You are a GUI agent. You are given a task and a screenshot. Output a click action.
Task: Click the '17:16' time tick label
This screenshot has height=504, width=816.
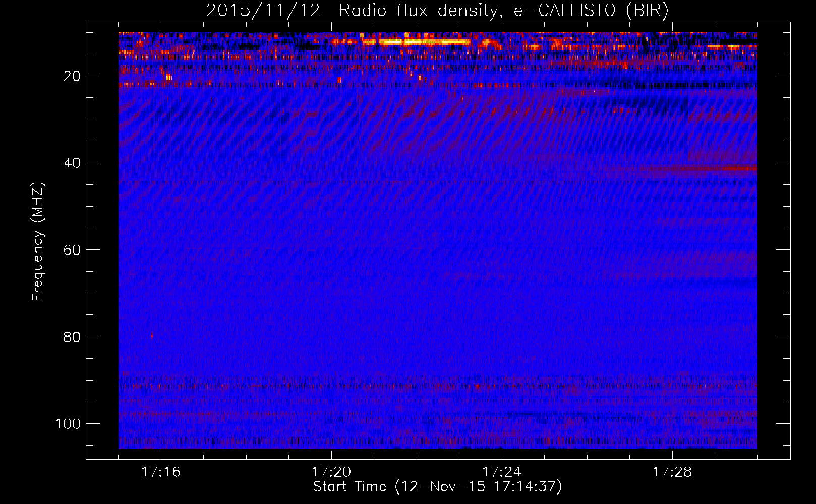pyautogui.click(x=161, y=472)
